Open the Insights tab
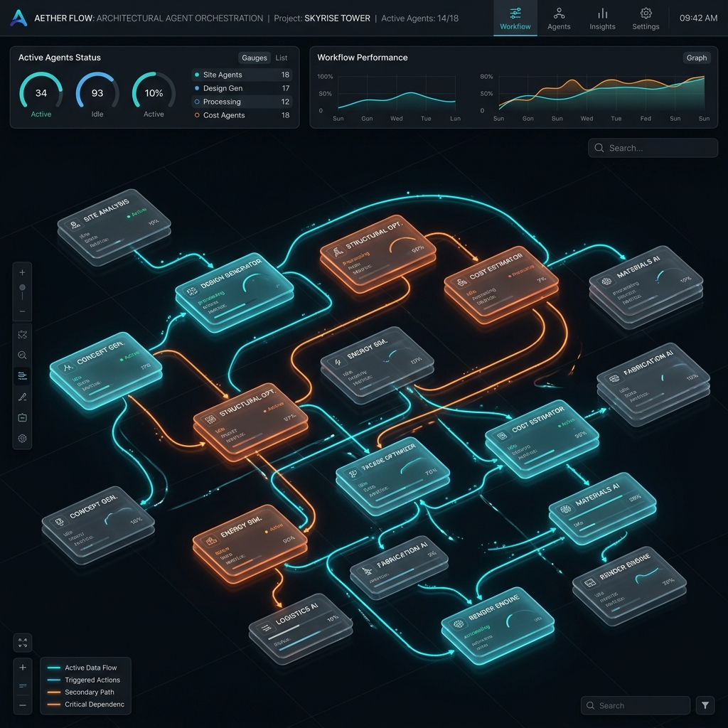Viewport: 728px width, 728px height. (602, 18)
